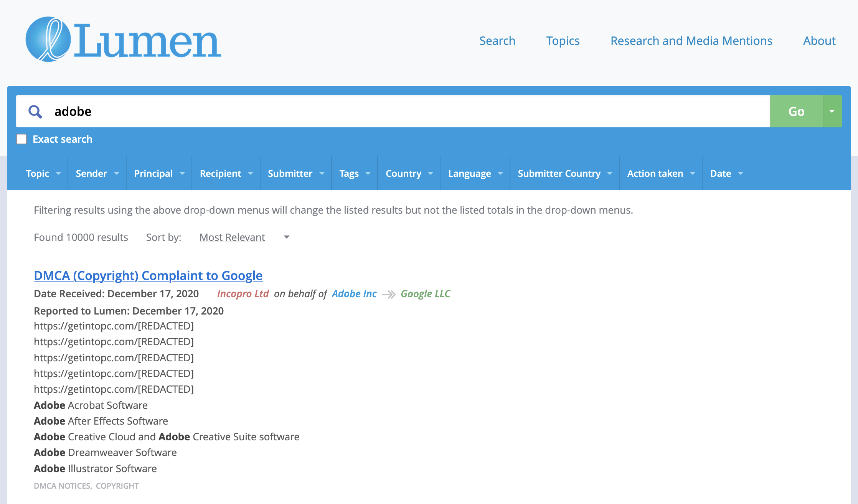
Task: Click the Sort by: label
Action: coord(163,237)
